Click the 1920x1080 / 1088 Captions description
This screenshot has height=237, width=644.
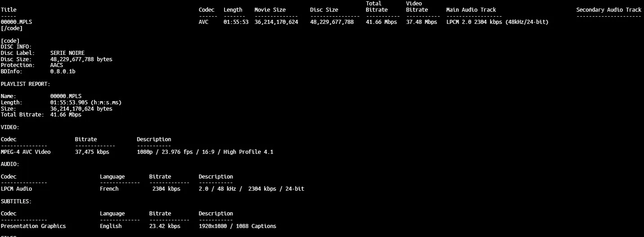[x=237, y=226]
